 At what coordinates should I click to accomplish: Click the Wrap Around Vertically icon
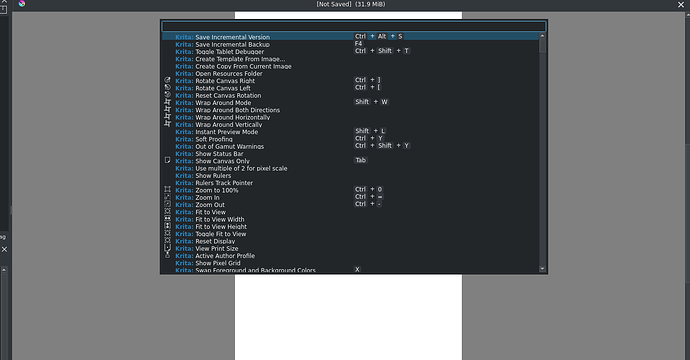pyautogui.click(x=167, y=124)
